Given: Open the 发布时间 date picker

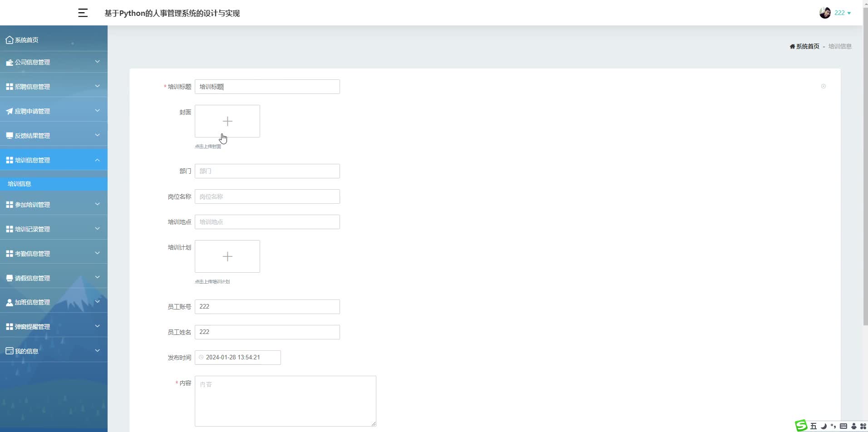Looking at the screenshot, I should (238, 358).
